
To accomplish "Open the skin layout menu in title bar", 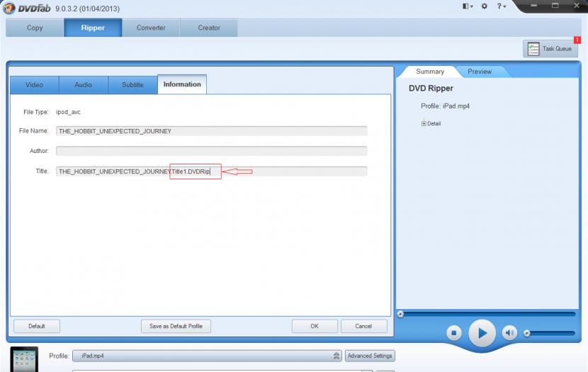I will (468, 6).
